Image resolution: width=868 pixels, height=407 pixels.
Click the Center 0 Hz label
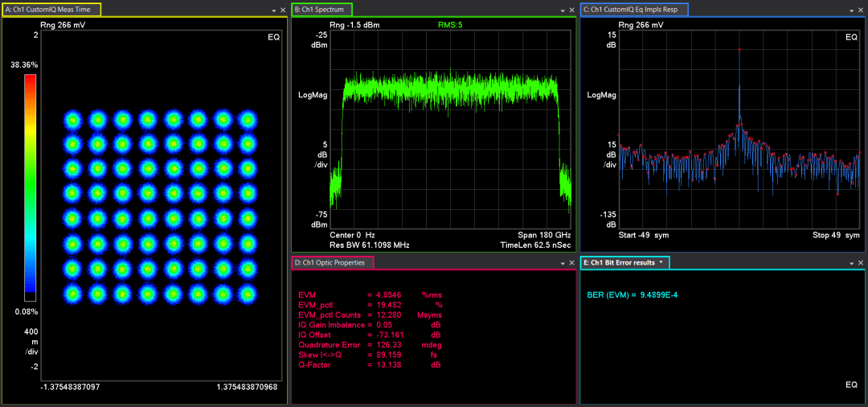(353, 235)
